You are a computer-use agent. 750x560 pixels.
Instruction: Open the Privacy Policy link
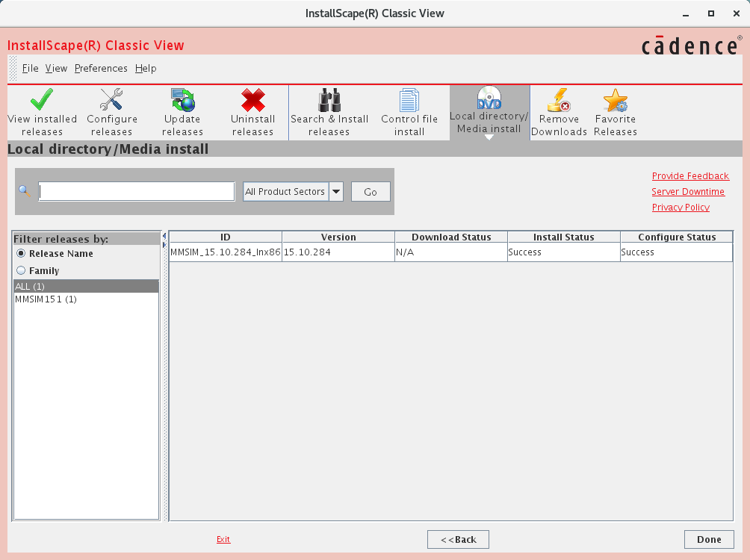click(x=681, y=208)
